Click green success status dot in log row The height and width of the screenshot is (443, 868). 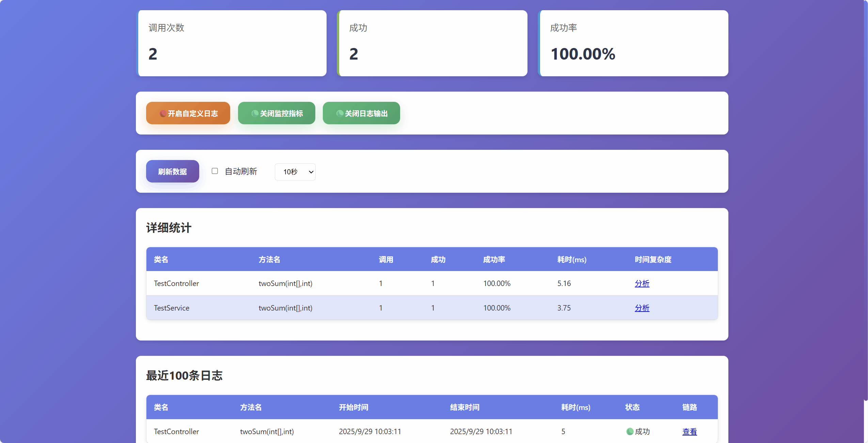630,431
